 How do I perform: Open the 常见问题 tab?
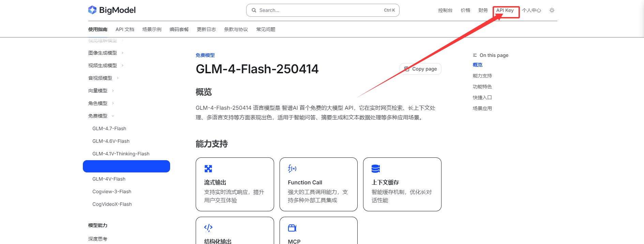pos(266,29)
